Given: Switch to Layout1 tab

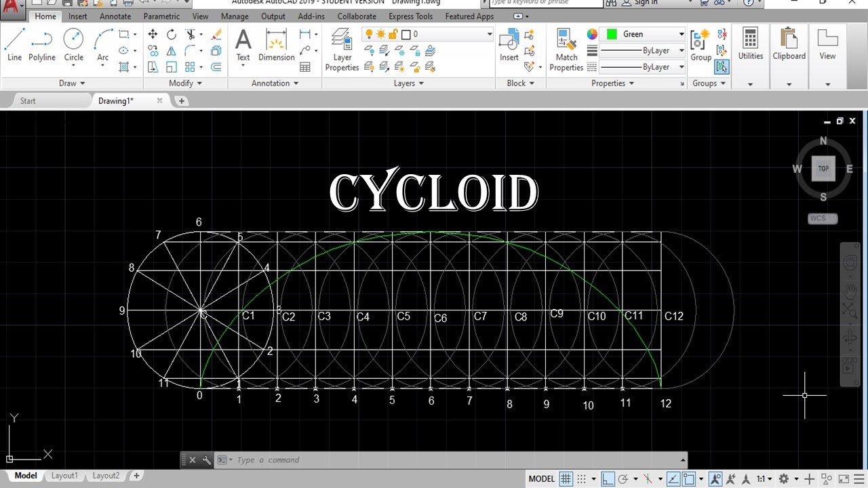Looking at the screenshot, I should tap(64, 476).
